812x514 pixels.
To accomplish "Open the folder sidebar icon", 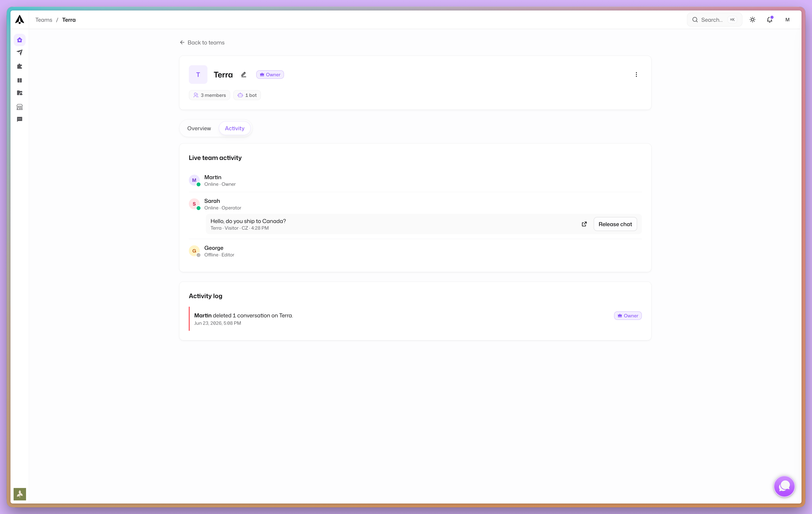I will click(x=20, y=93).
